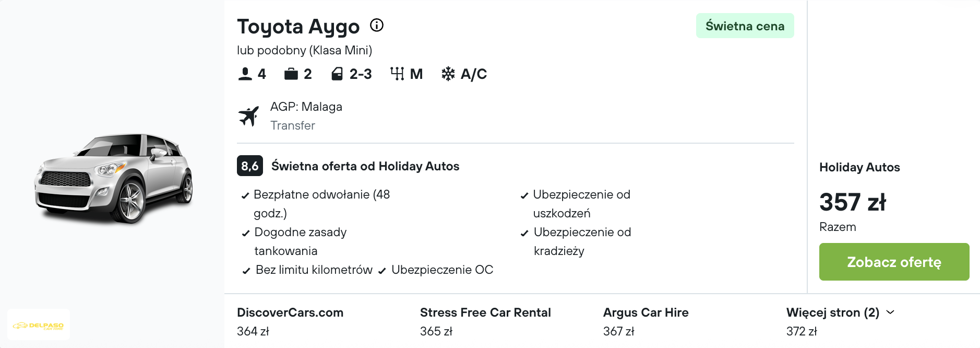Click the Świetna cena badge

[745, 26]
